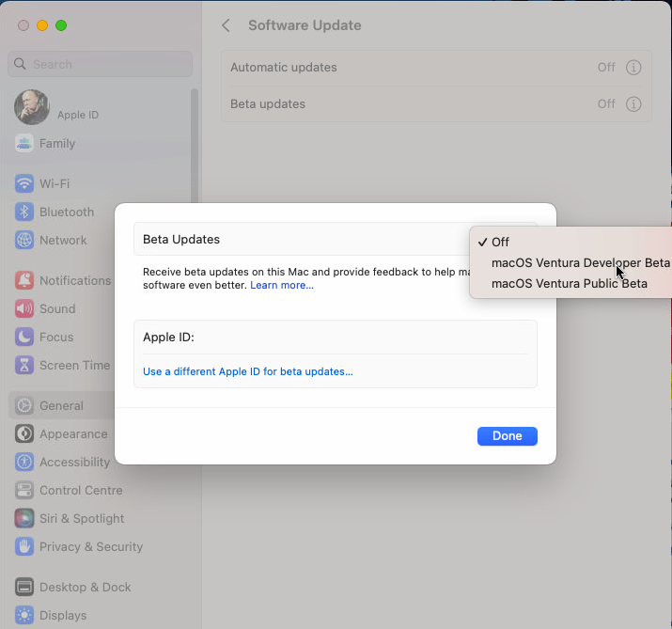Open Displays settings icon

pyautogui.click(x=24, y=615)
